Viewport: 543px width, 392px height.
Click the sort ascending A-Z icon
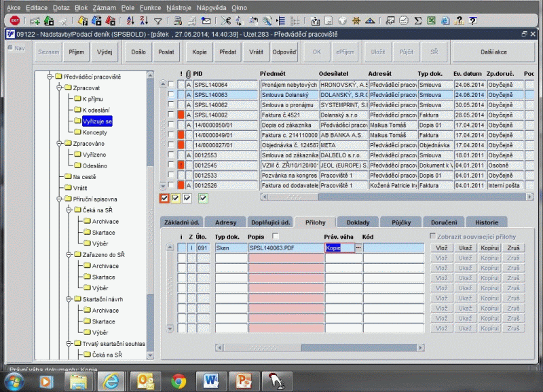click(x=130, y=21)
